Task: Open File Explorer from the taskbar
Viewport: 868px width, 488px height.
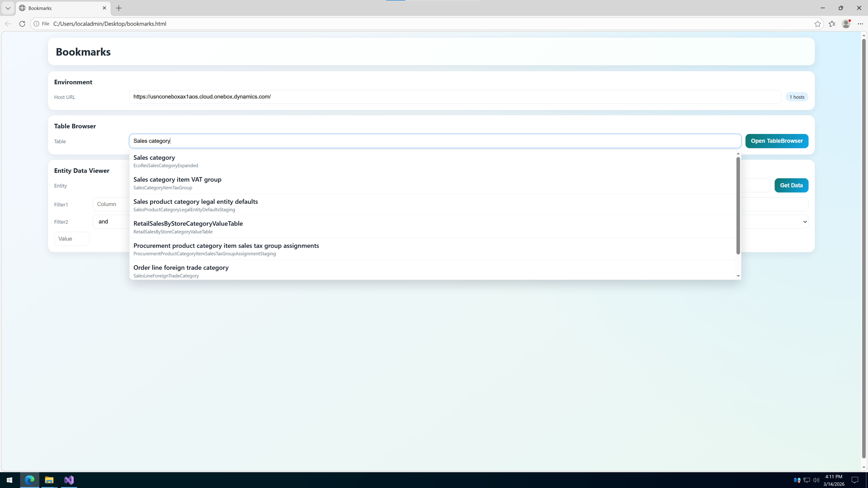Action: 49,480
